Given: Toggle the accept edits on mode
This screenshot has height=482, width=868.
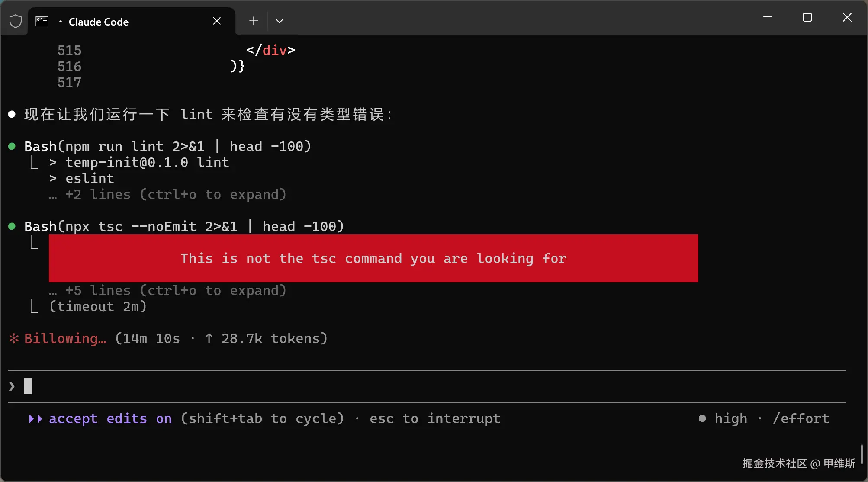Looking at the screenshot, I should (110, 418).
